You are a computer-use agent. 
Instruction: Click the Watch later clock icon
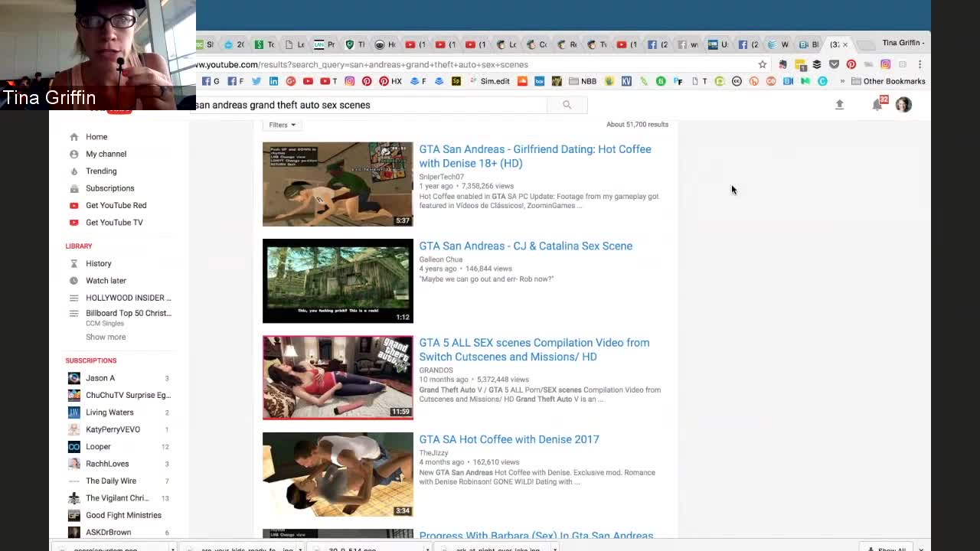coord(73,281)
